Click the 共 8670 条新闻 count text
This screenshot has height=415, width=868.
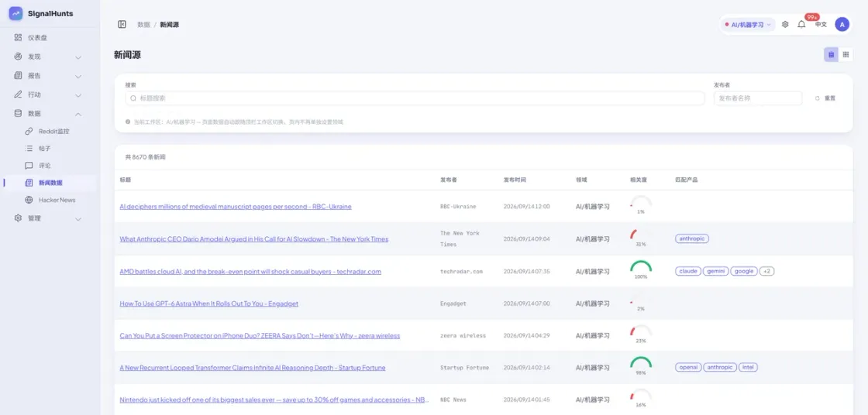(145, 157)
